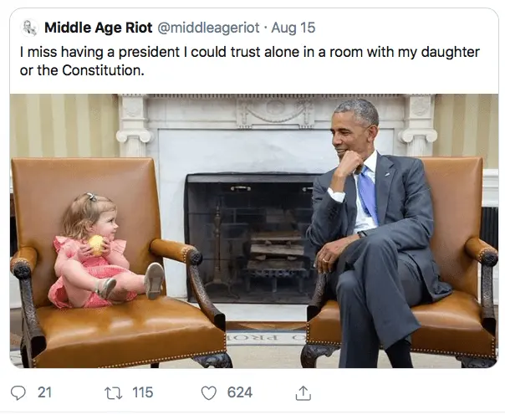This screenshot has height=420, width=505.
Task: Like the tweet with the heart icon
Action: coord(209,392)
